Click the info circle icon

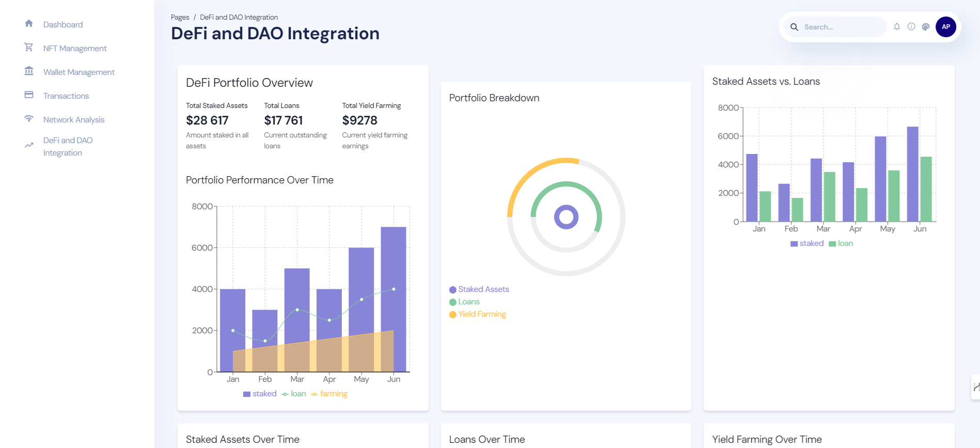(x=911, y=27)
